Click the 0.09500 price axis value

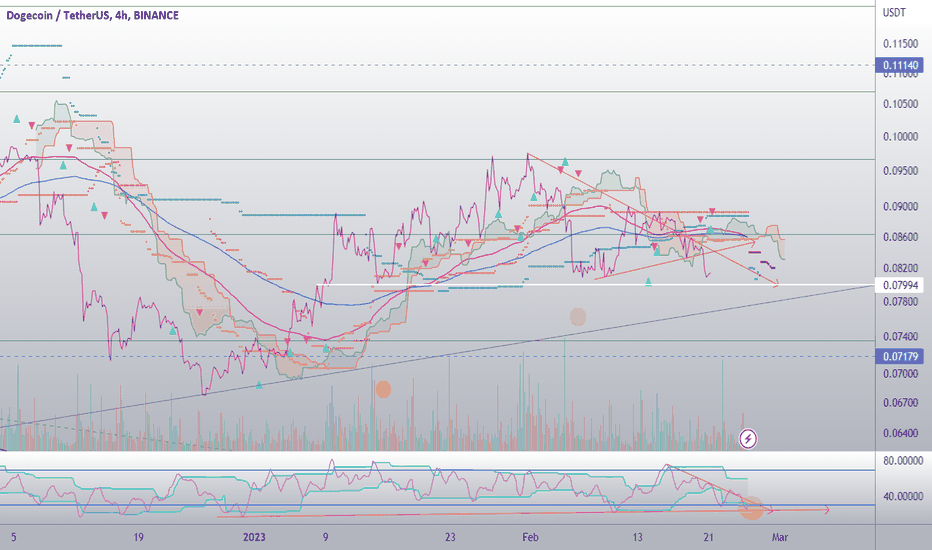point(900,171)
